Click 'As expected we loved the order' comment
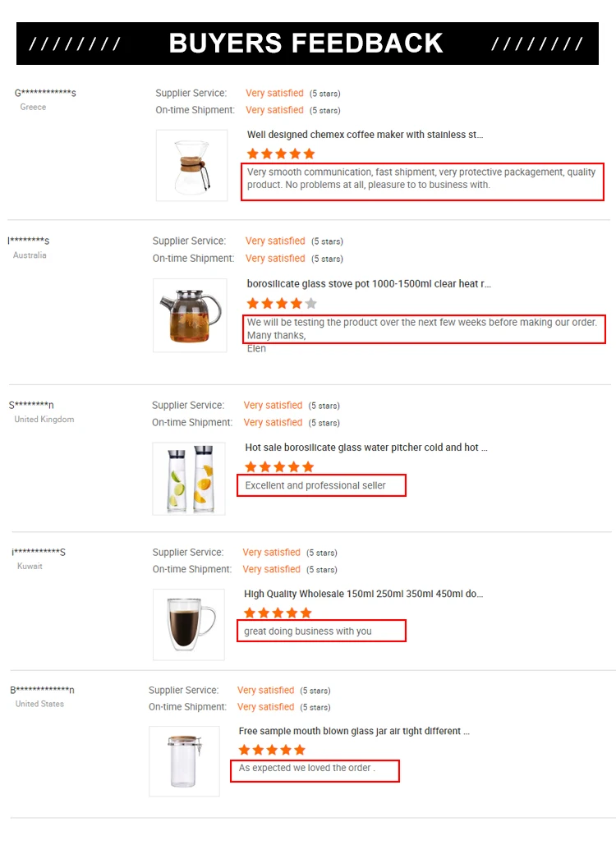 point(306,769)
